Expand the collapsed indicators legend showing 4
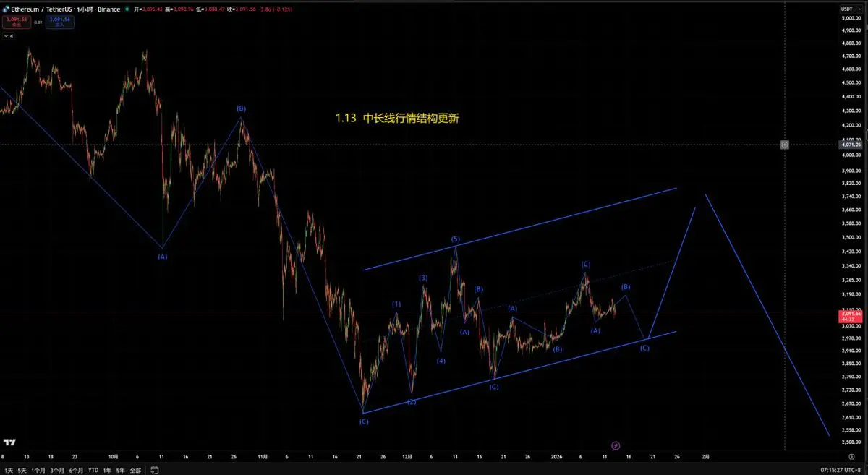This screenshot has height=475, width=868. (8, 35)
